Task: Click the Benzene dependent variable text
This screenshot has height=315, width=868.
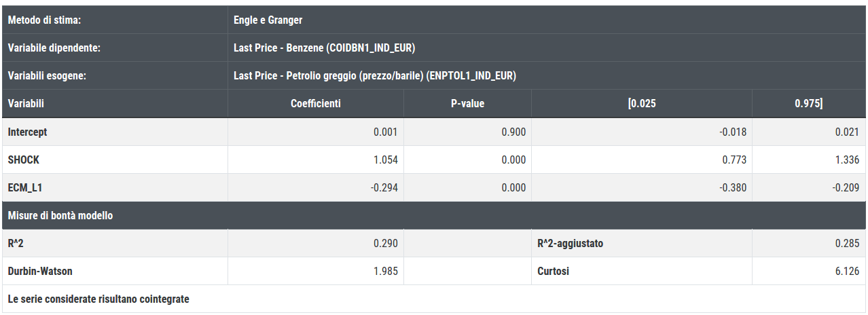Action: coord(324,48)
